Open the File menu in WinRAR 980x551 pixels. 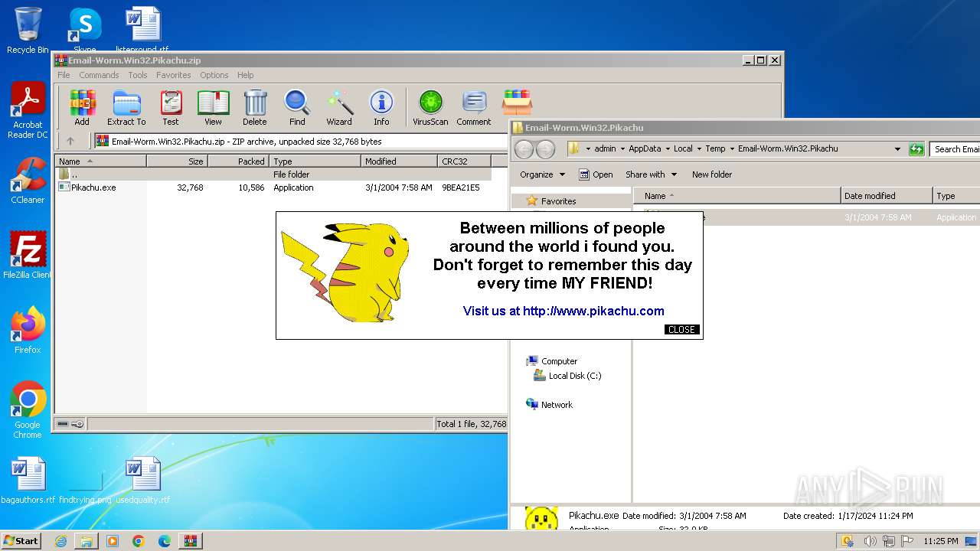pos(64,75)
